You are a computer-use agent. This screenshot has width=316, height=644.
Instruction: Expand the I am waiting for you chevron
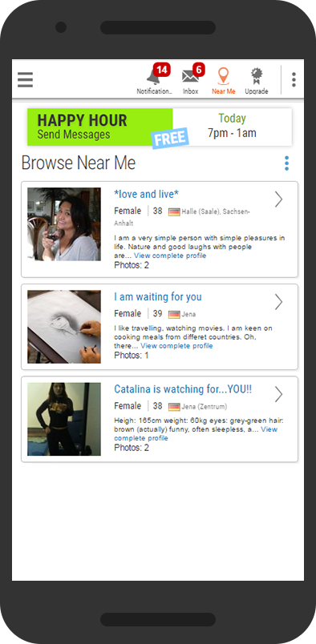pyautogui.click(x=279, y=302)
